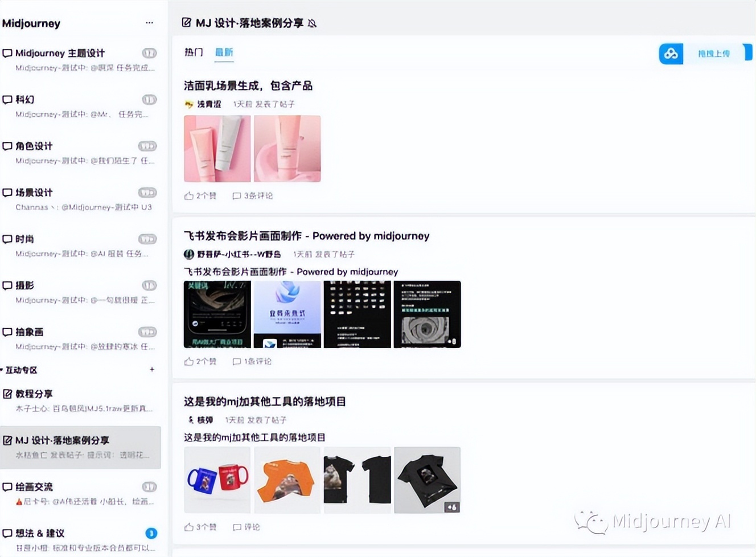Open the orange T-shirt thumbnail

click(x=287, y=480)
